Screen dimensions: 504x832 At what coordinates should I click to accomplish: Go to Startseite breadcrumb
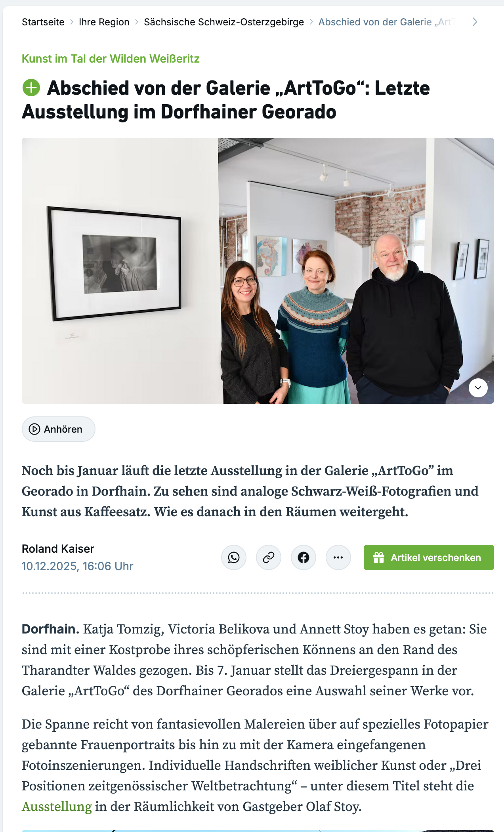(43, 22)
